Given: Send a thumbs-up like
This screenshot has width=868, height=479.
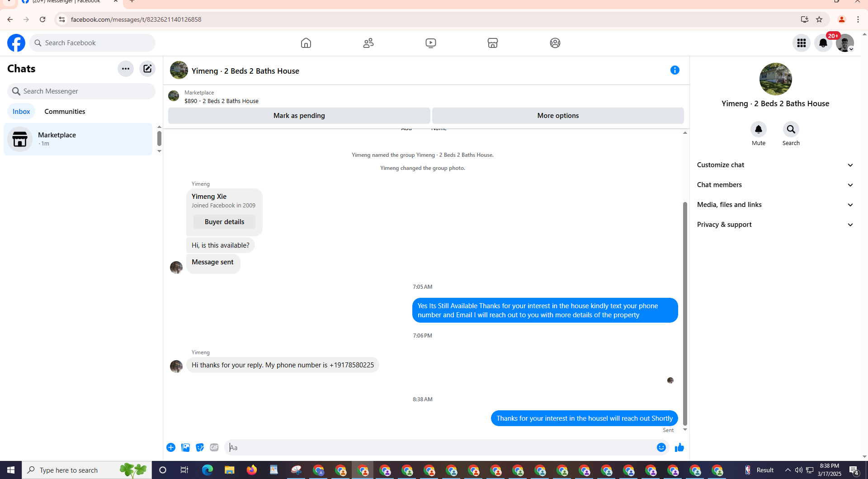Looking at the screenshot, I should point(679,447).
